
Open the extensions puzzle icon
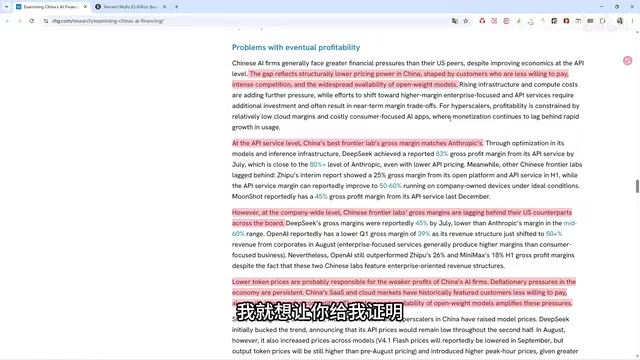click(602, 21)
